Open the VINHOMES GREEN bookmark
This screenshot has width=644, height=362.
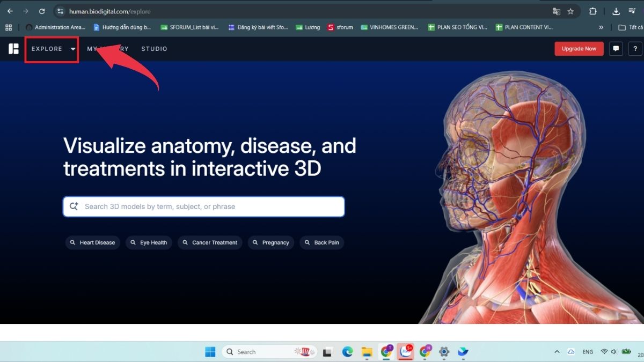(390, 27)
